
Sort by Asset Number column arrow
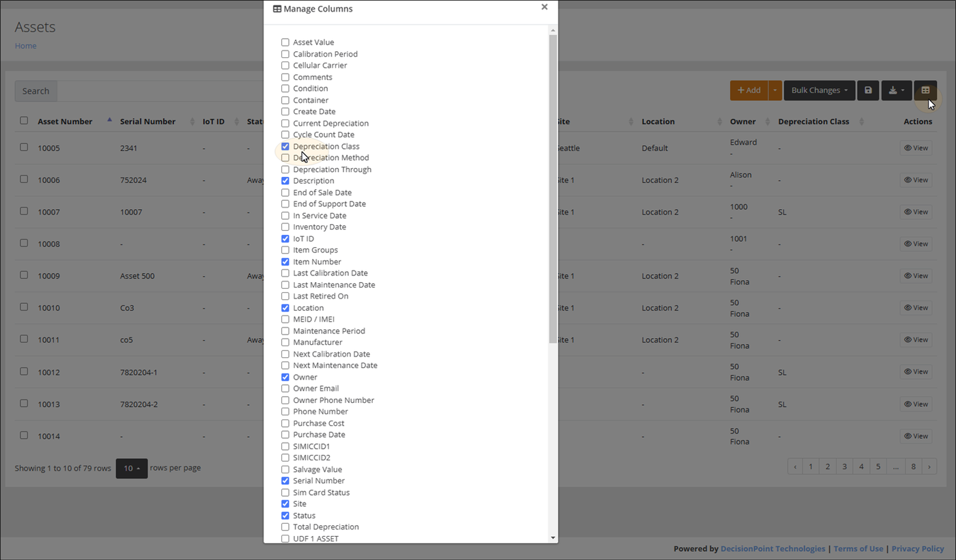coord(109,121)
